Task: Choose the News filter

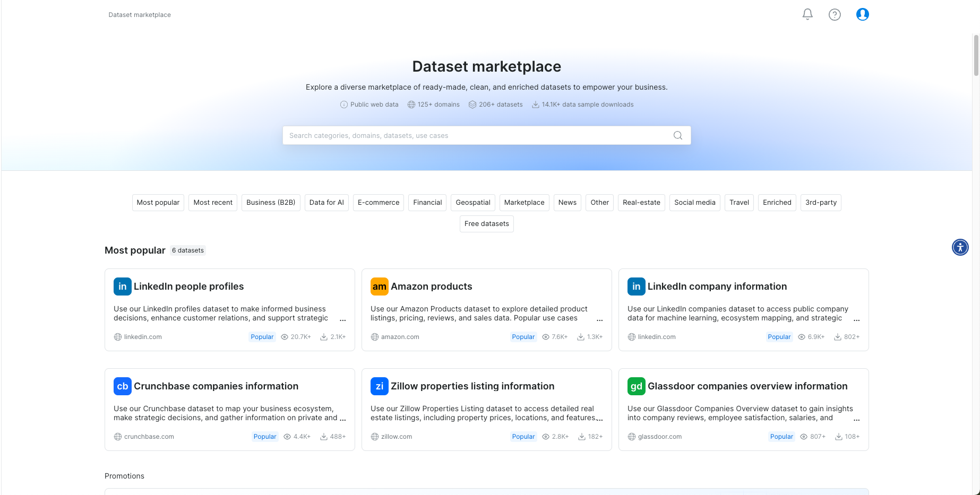Action: [568, 203]
